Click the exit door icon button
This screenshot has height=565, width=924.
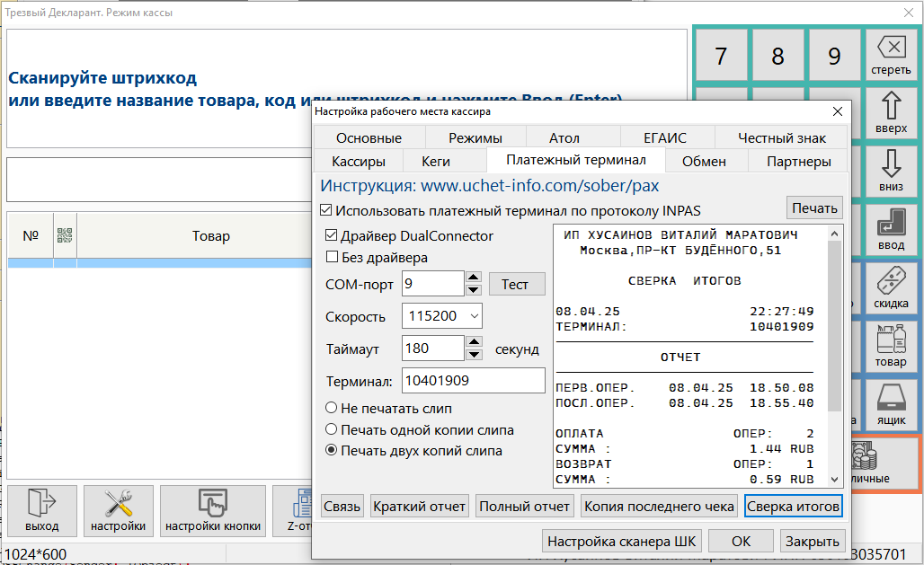[x=41, y=510]
